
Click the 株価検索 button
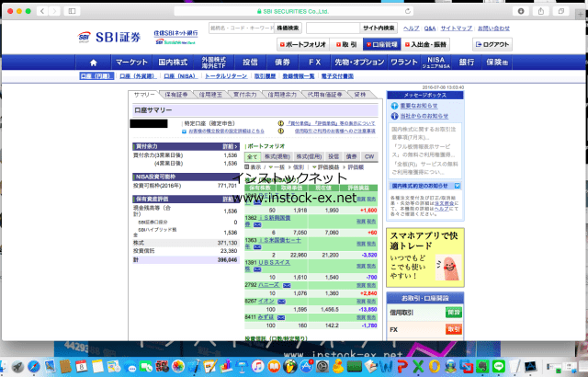pos(288,29)
